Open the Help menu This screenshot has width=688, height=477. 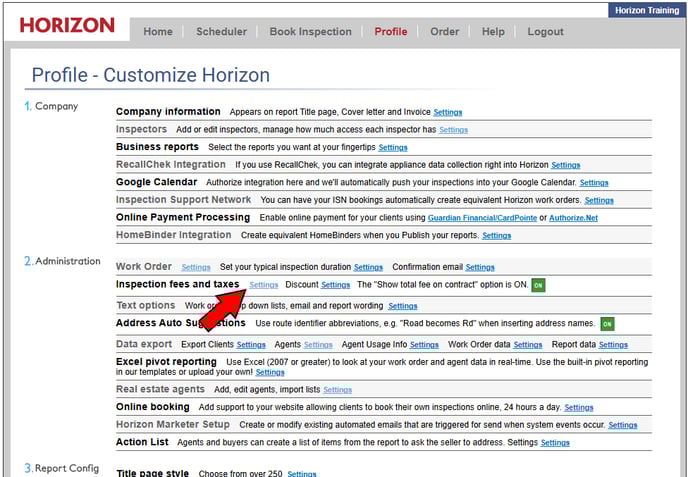[493, 32]
